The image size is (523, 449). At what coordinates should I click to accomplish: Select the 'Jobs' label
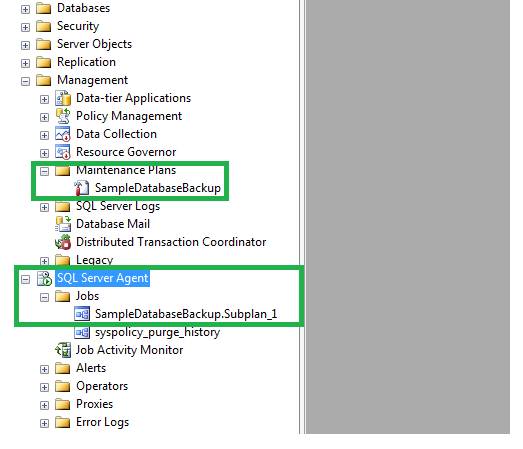(x=87, y=296)
